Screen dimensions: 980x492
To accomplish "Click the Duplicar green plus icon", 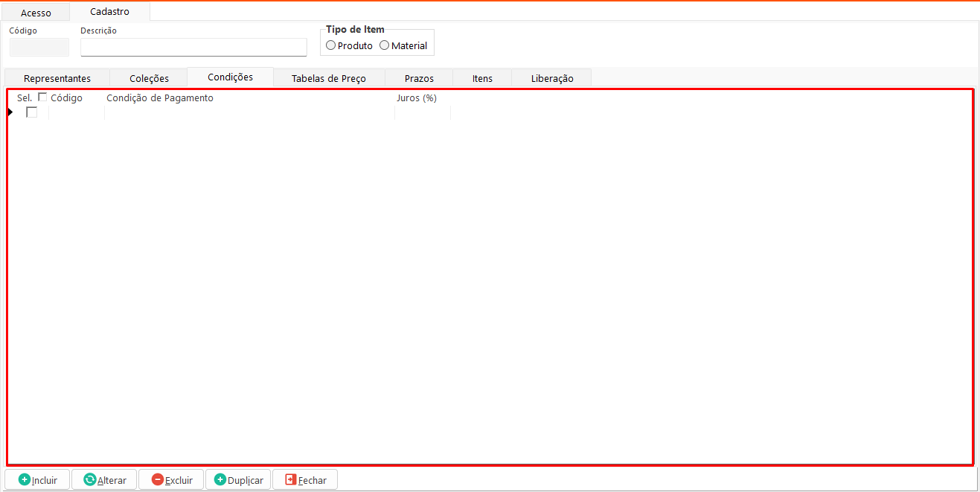I will (220, 480).
